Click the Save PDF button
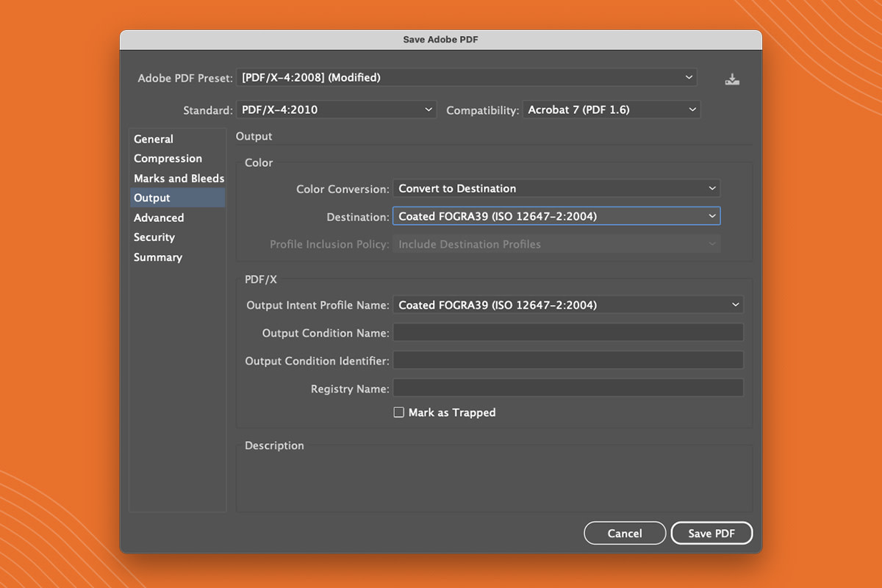Screen dimensions: 882x588 point(711,533)
